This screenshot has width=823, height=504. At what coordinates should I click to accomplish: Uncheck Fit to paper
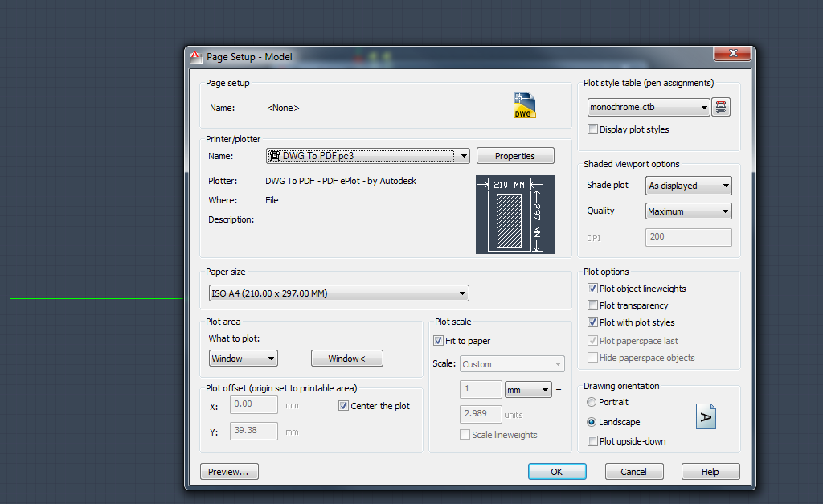(439, 341)
